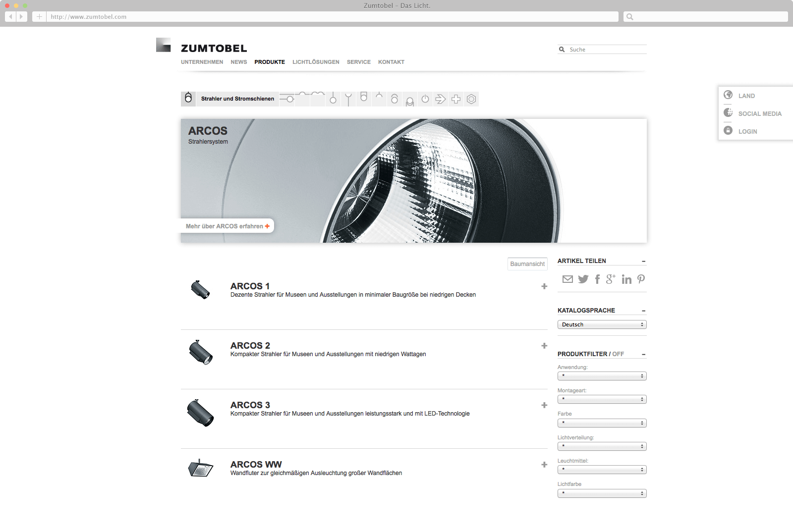Open the hanging pendant circle category icon
This screenshot has height=532, width=793.
tap(333, 99)
